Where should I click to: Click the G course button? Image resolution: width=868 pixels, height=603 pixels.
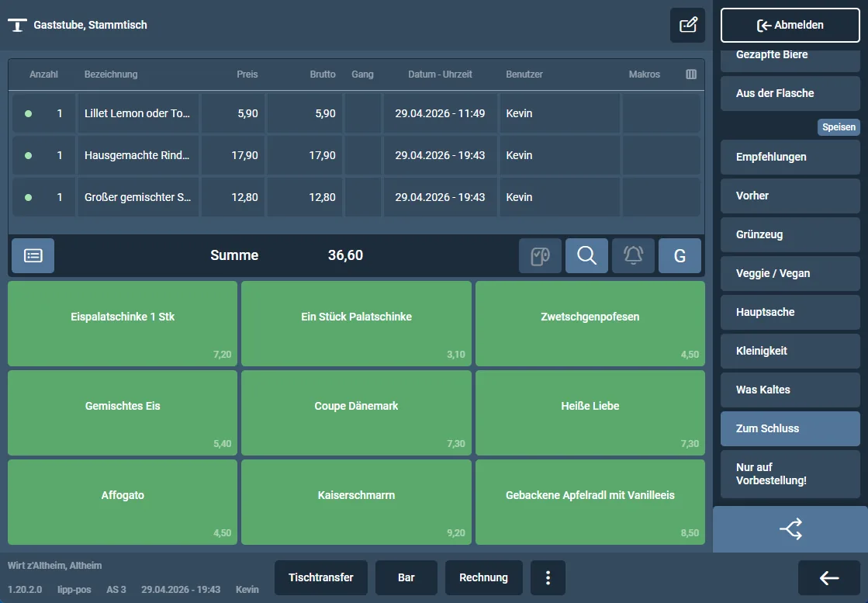click(680, 255)
